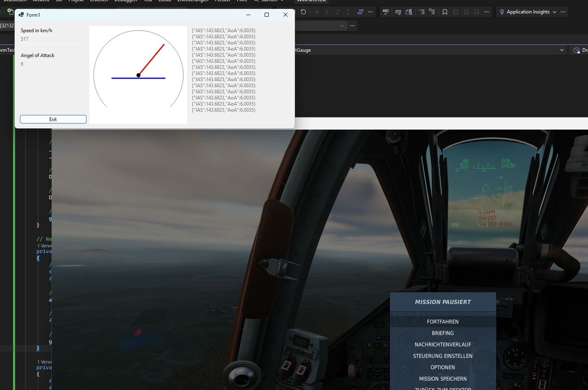Click the ABC spell checker icon
This screenshot has width=588, height=390.
[x=386, y=12]
